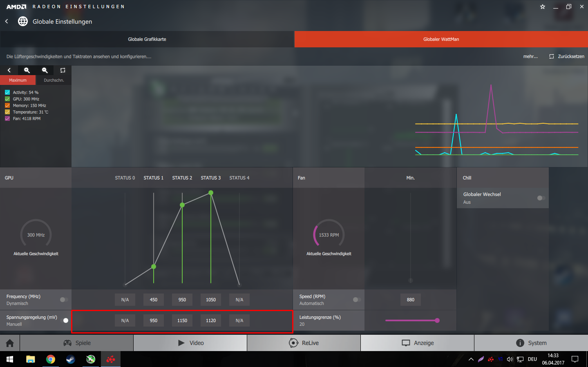Click the mehr... link
Screen dimensions: 588x367
pos(530,56)
